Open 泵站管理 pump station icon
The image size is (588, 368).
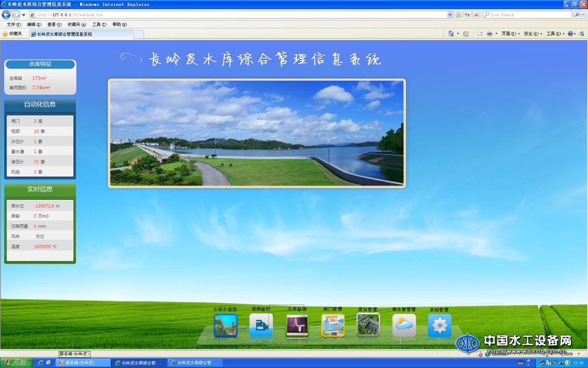coord(368,324)
